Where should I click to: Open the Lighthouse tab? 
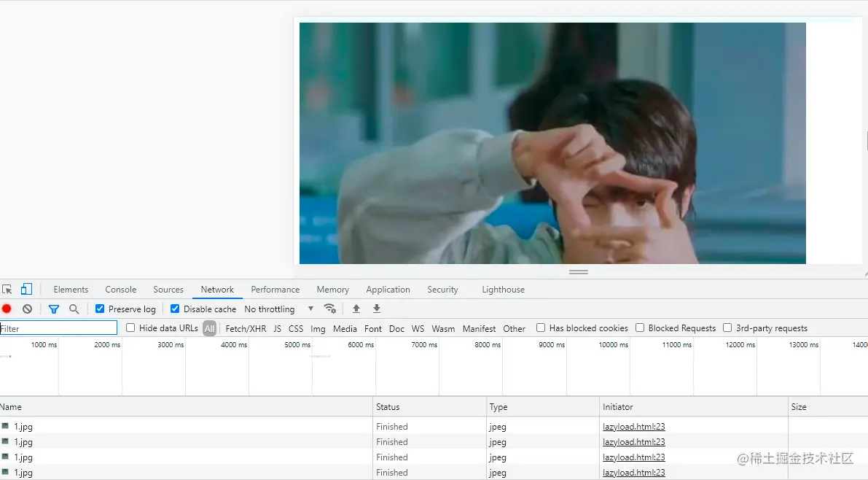(503, 290)
